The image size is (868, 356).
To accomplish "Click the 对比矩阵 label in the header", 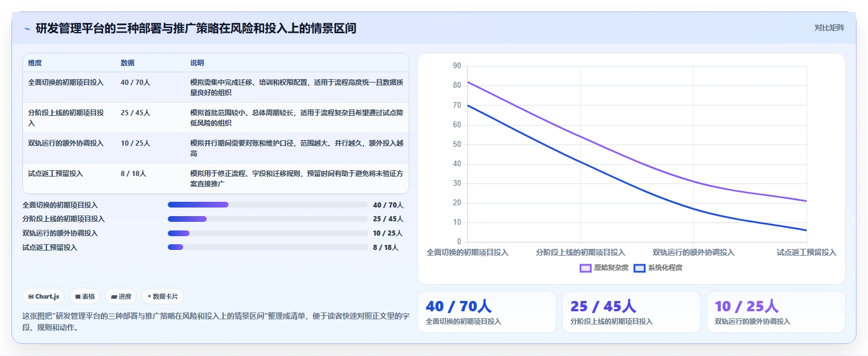I will point(829,28).
